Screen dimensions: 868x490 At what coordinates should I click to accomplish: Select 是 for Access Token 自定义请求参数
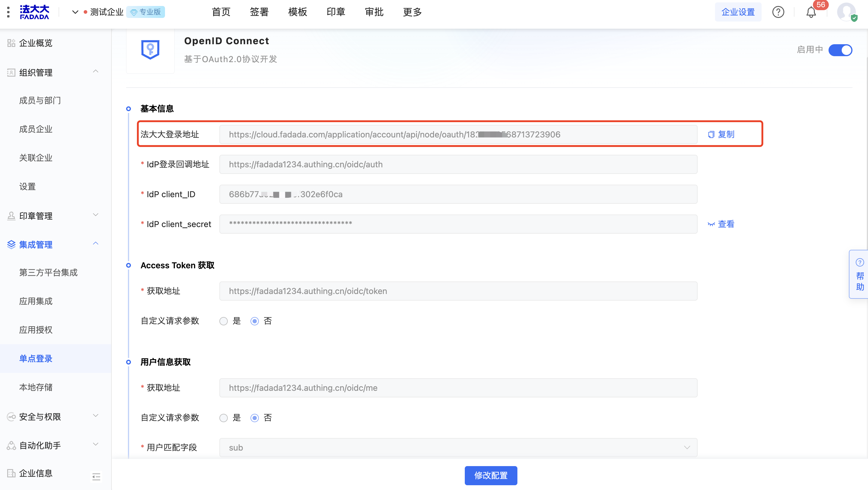click(x=223, y=321)
